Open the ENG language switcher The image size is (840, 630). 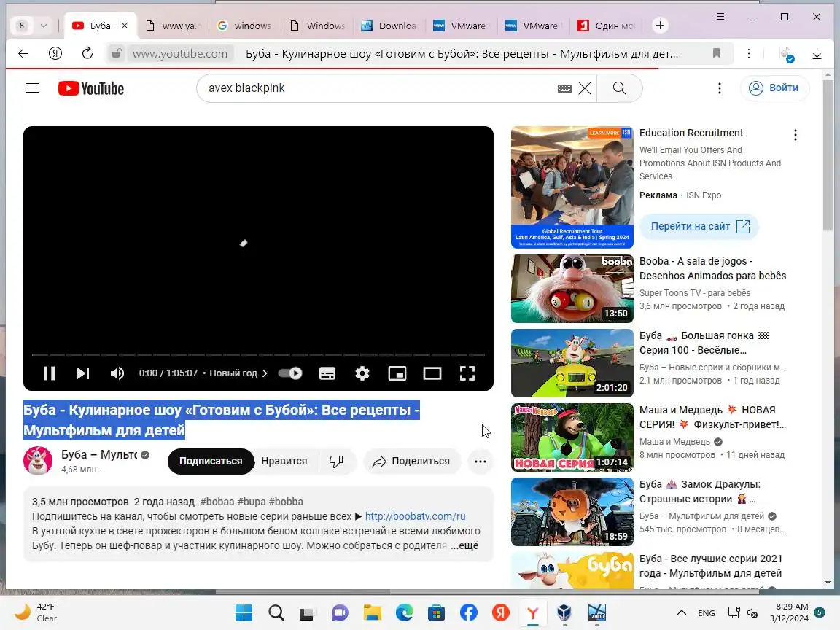point(706,612)
